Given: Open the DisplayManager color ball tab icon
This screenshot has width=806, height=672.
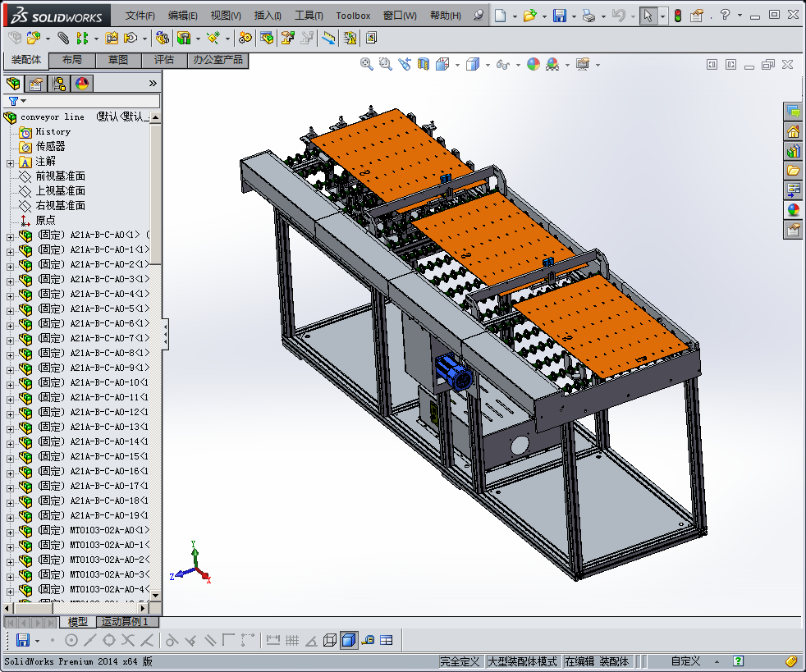Looking at the screenshot, I should (82, 83).
